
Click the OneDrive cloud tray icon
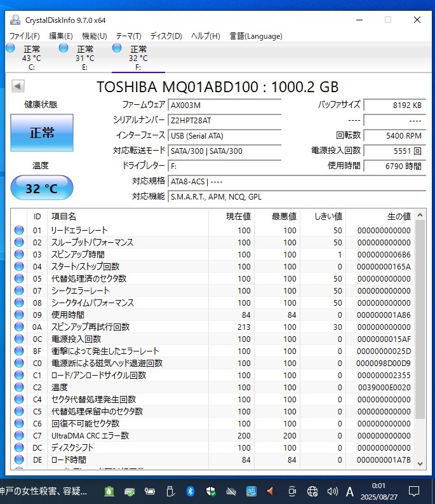click(231, 491)
